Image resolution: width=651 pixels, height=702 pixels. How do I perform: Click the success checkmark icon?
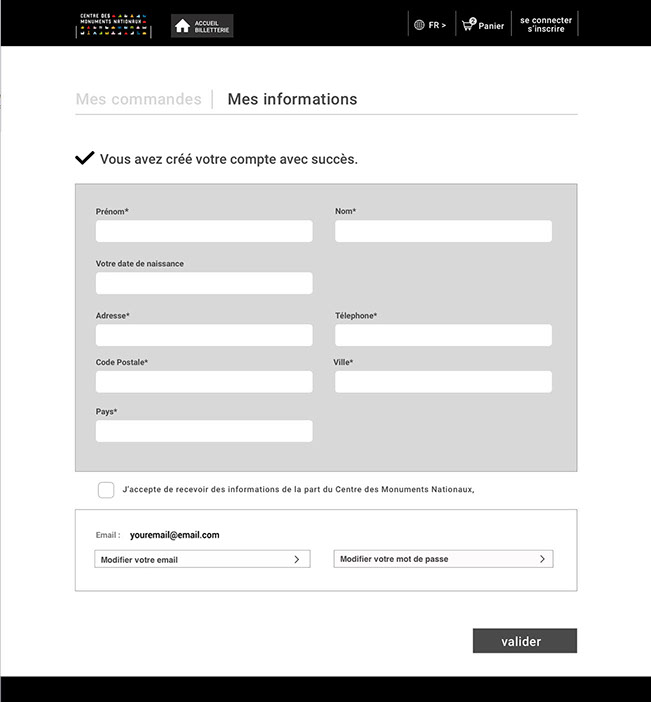point(85,158)
